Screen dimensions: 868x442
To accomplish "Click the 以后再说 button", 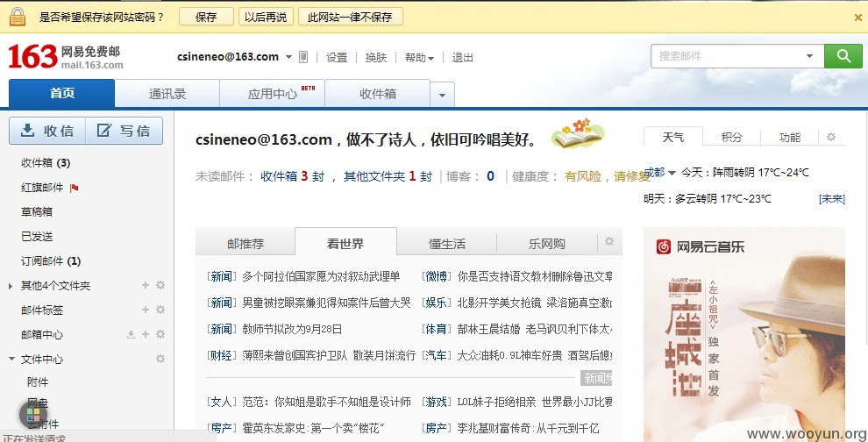I will coord(266,18).
